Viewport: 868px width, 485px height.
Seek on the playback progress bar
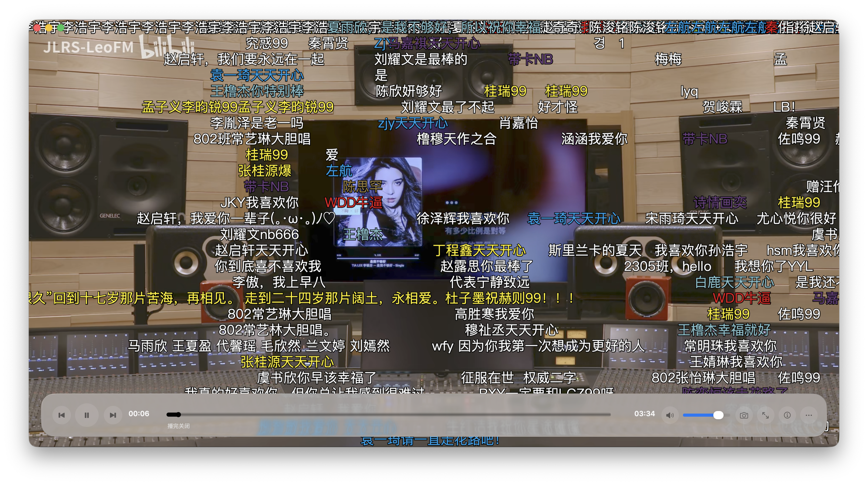pyautogui.click(x=389, y=415)
